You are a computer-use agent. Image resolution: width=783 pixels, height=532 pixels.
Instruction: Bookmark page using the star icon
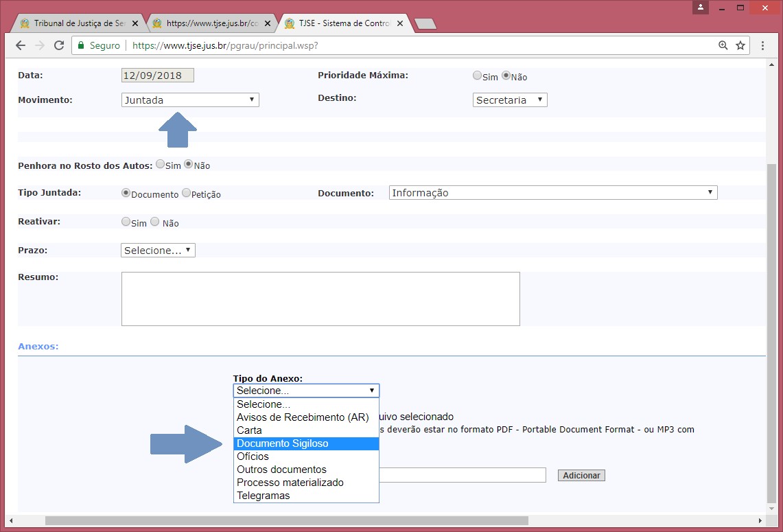[740, 45]
